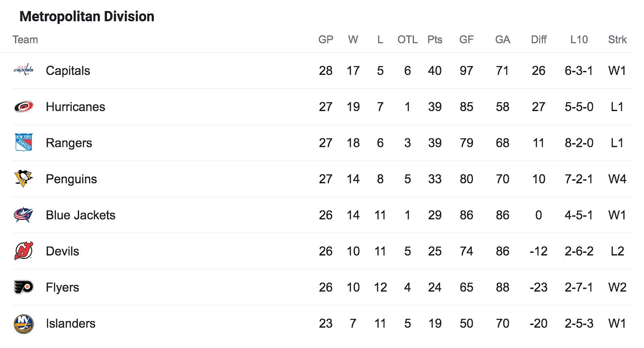644x348 pixels.
Task: Select the Blue Jackets team name
Action: click(80, 215)
